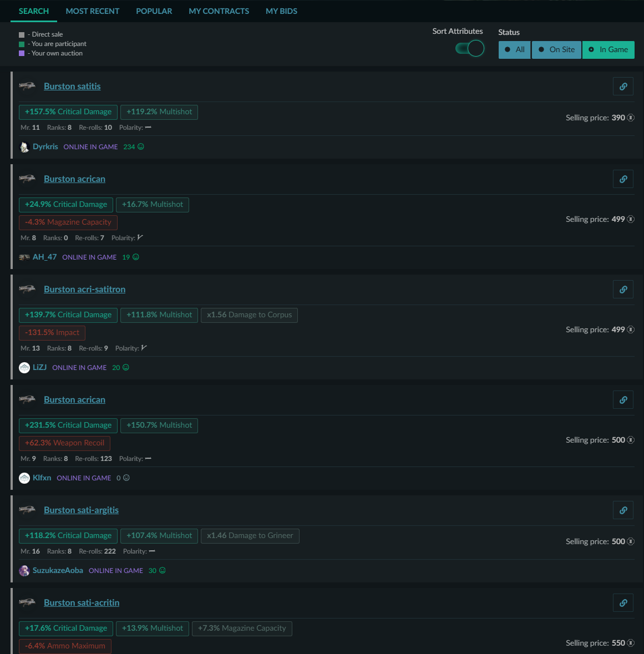Click platinum icon beside price 390
The width and height of the screenshot is (644, 654).
tap(631, 118)
